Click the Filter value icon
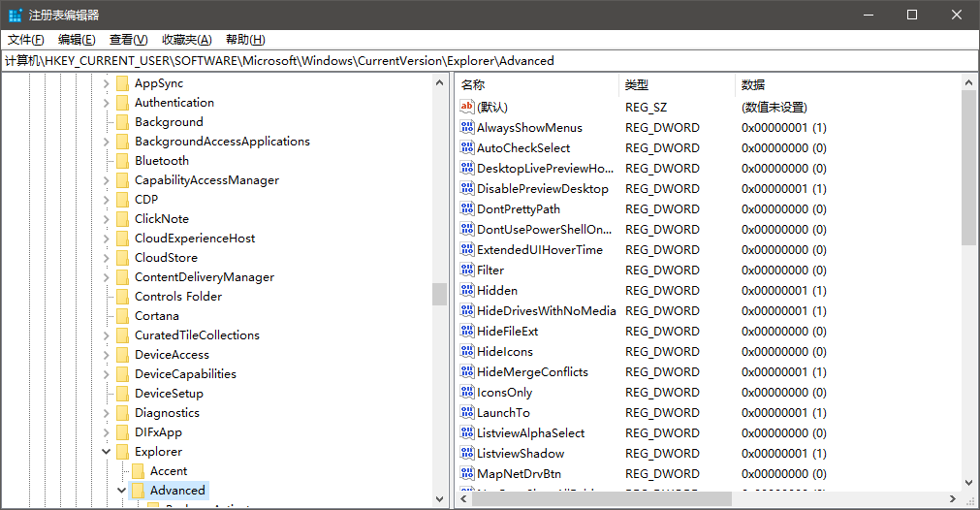 467,270
